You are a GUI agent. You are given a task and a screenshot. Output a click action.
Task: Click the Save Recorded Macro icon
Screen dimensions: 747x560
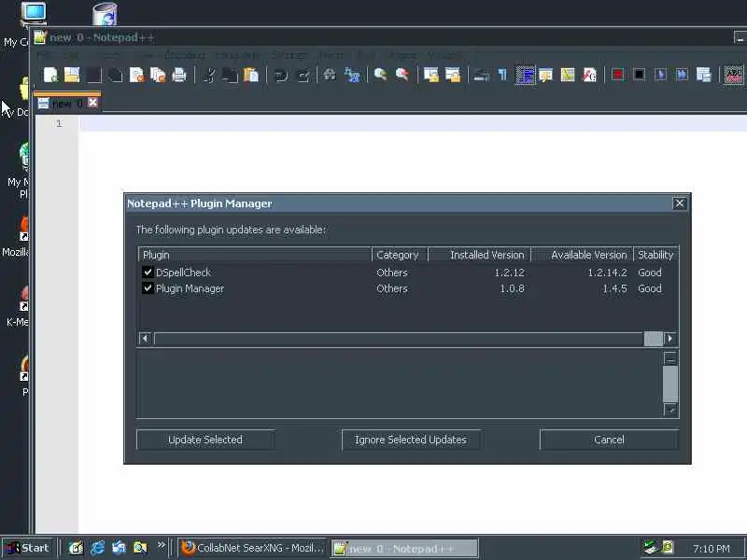tap(703, 75)
